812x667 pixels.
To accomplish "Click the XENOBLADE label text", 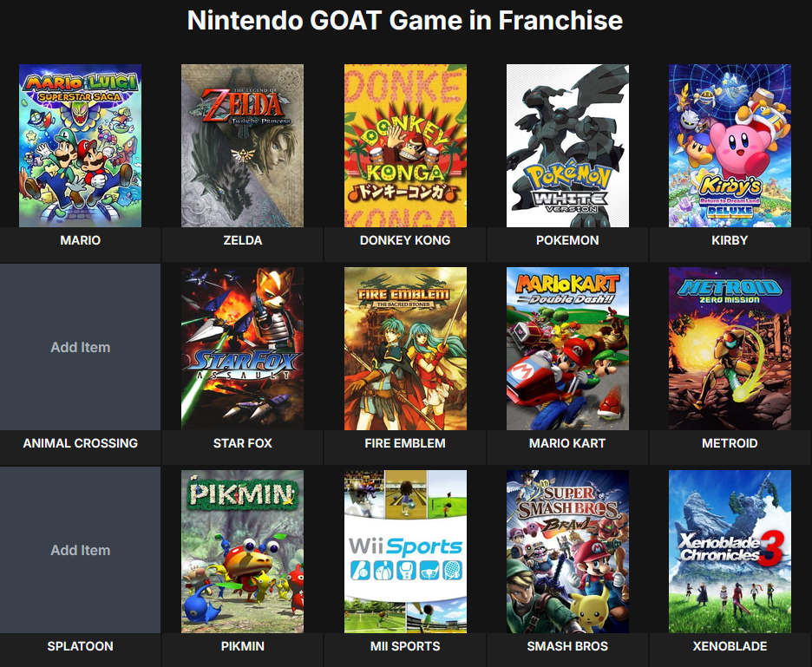I will click(x=730, y=646).
